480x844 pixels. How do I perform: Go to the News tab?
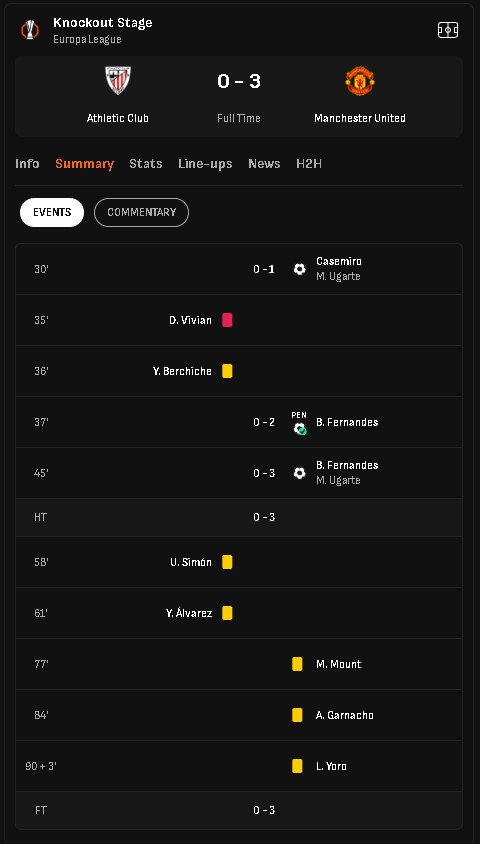pos(264,164)
